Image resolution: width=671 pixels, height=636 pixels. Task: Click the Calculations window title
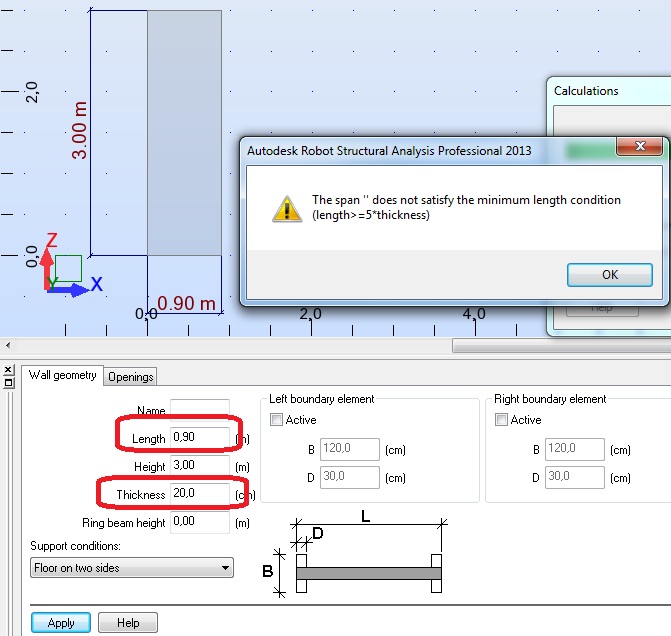[x=586, y=91]
